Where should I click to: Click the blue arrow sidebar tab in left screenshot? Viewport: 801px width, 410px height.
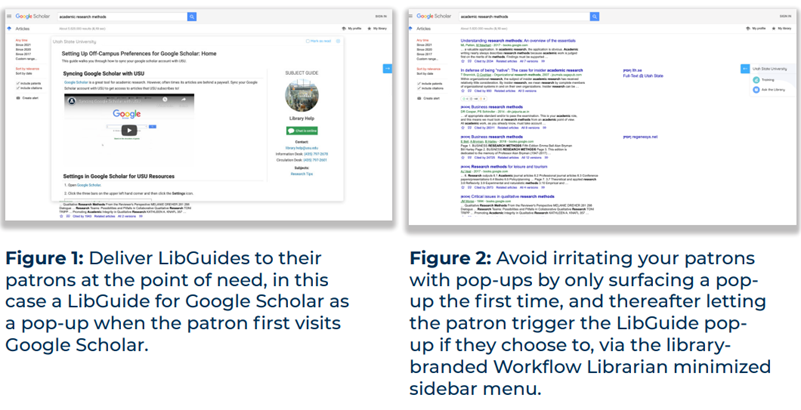387,68
